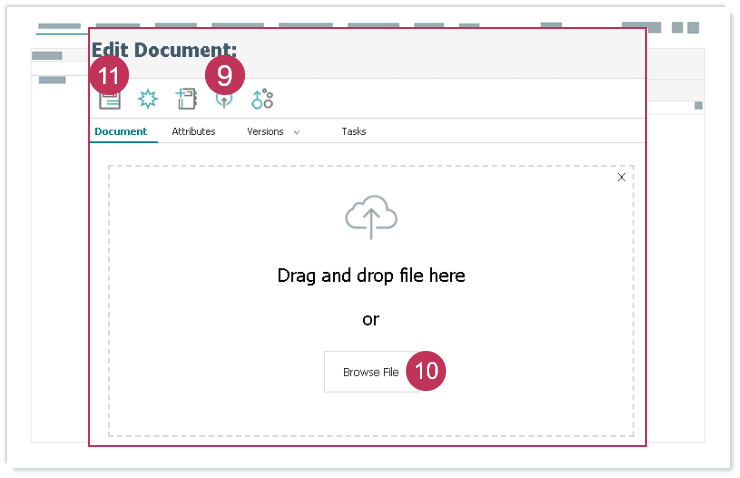
Task: Select the teal-underlined first background menu item
Action: coord(58,27)
